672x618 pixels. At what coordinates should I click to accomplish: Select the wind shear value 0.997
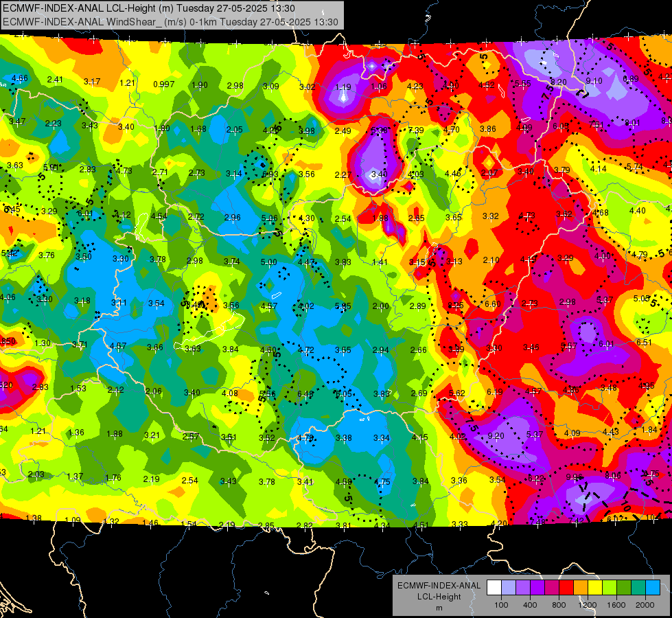164,84
